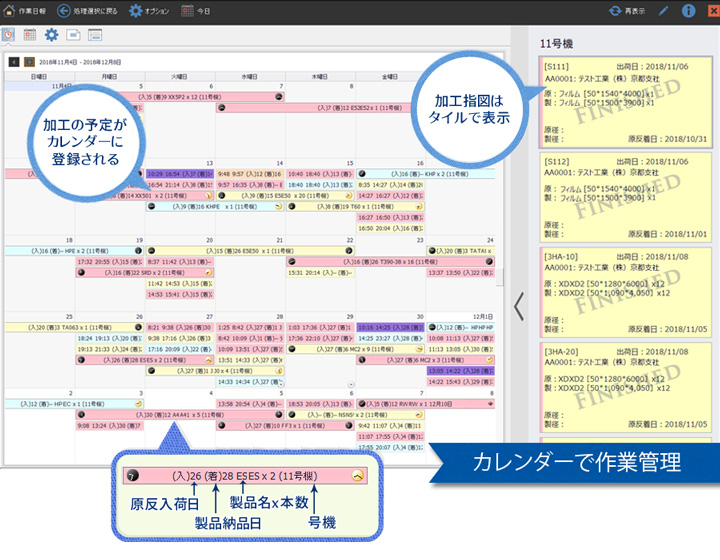Image resolution: width=720 pixels, height=560 pixels.
Task: Click 処理選択に戻る back arrow
Action: [91, 11]
